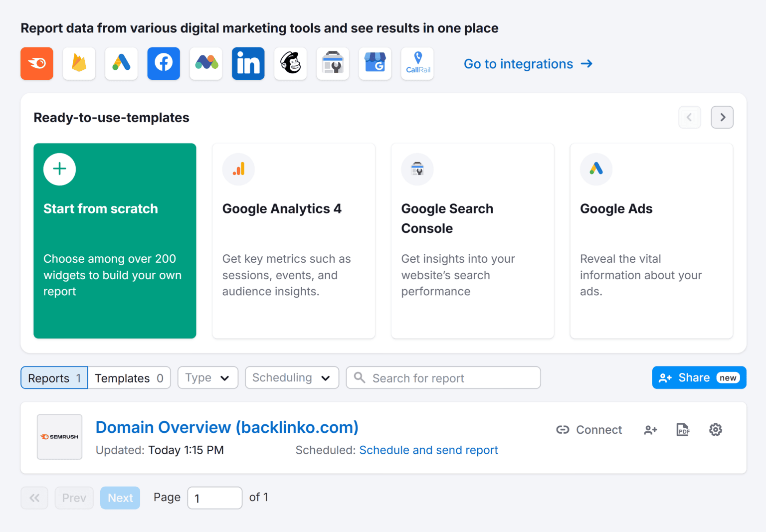Image resolution: width=766 pixels, height=532 pixels.
Task: Open report settings gear icon
Action: coord(716,430)
